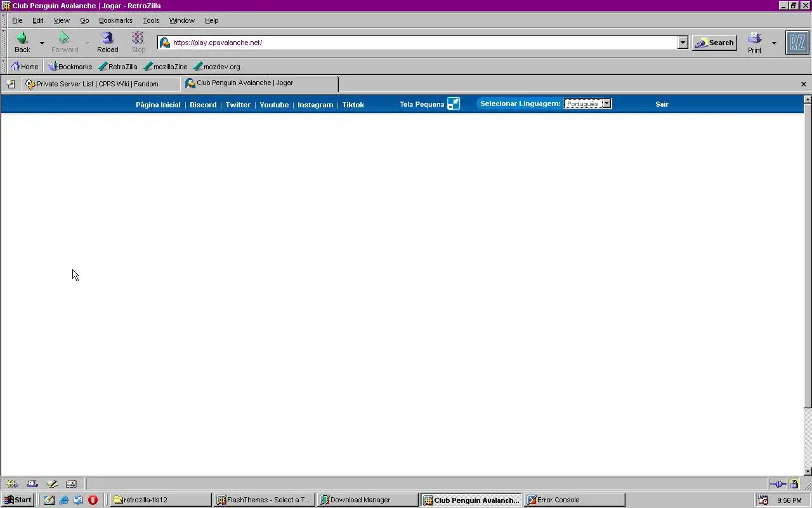Click the Stop loading icon
Image resolution: width=812 pixels, height=508 pixels.
click(138, 43)
